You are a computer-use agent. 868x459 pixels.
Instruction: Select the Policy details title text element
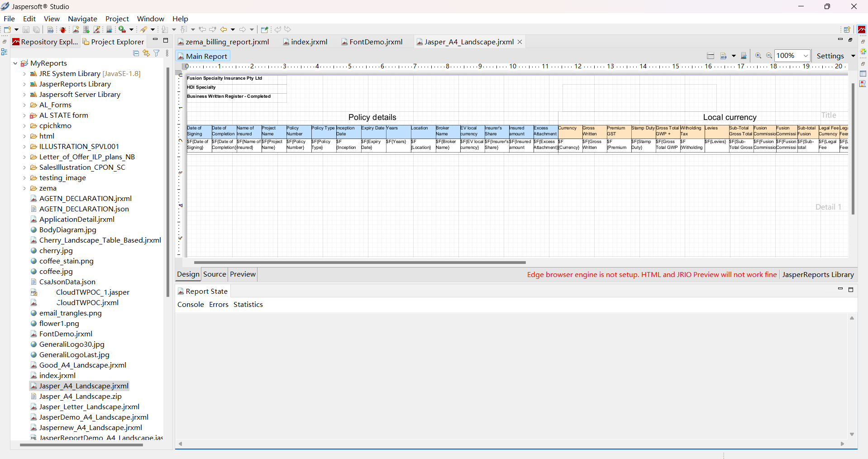pyautogui.click(x=372, y=117)
